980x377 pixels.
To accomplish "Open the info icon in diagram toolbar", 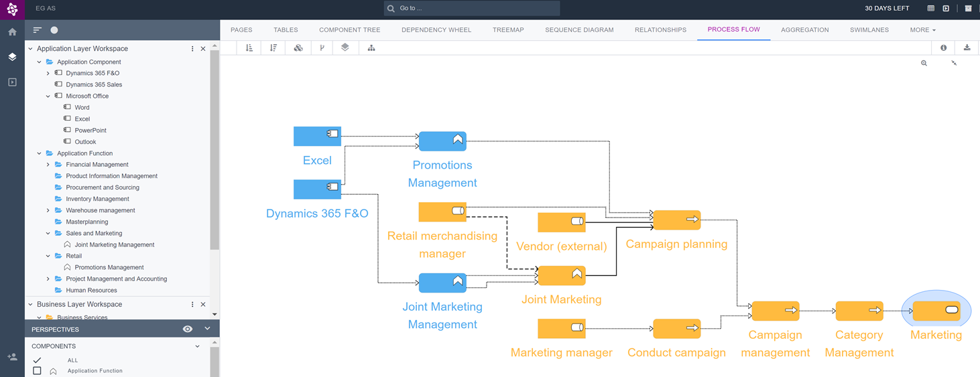I will click(943, 48).
